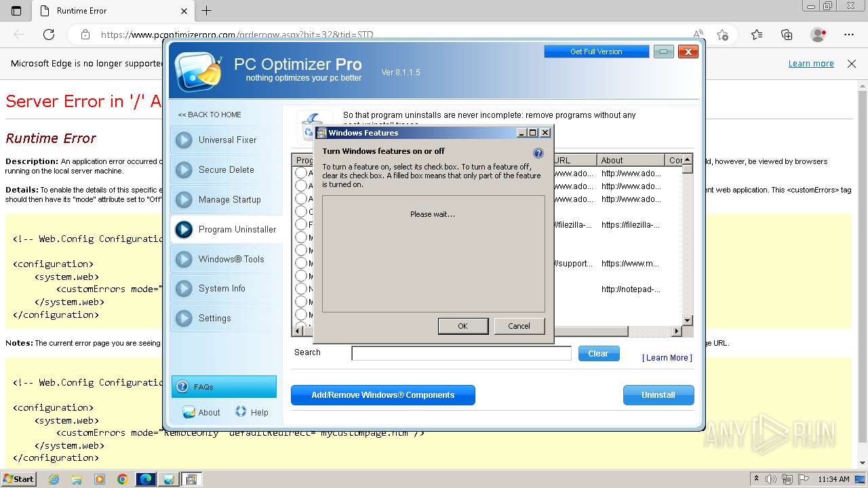Click into the program Search field
Viewport: 868px width, 488px height.
462,353
